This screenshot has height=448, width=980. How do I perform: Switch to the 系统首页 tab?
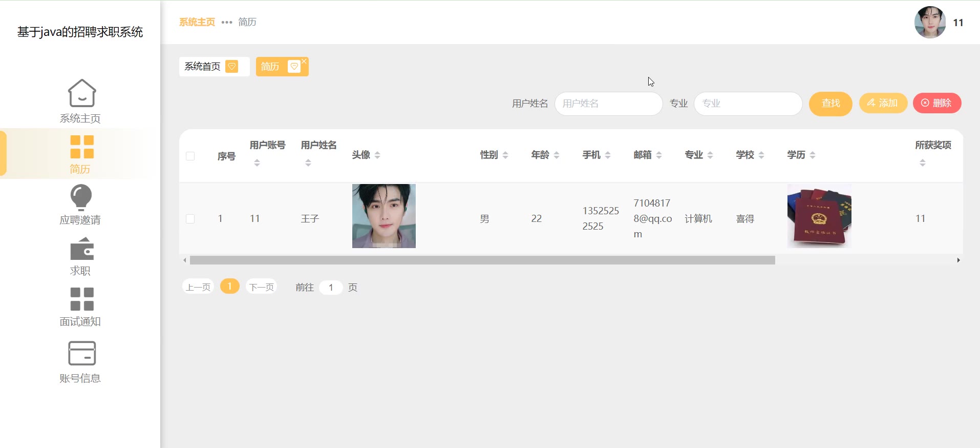(214, 67)
